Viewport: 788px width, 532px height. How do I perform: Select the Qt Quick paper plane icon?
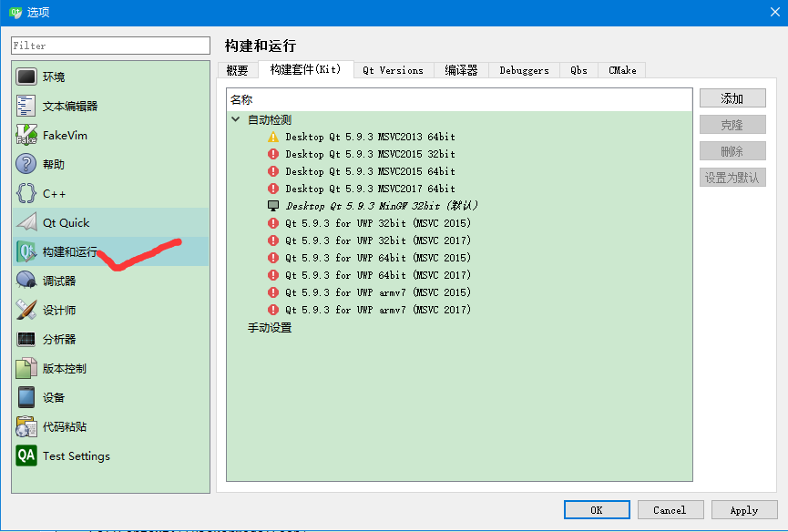26,222
